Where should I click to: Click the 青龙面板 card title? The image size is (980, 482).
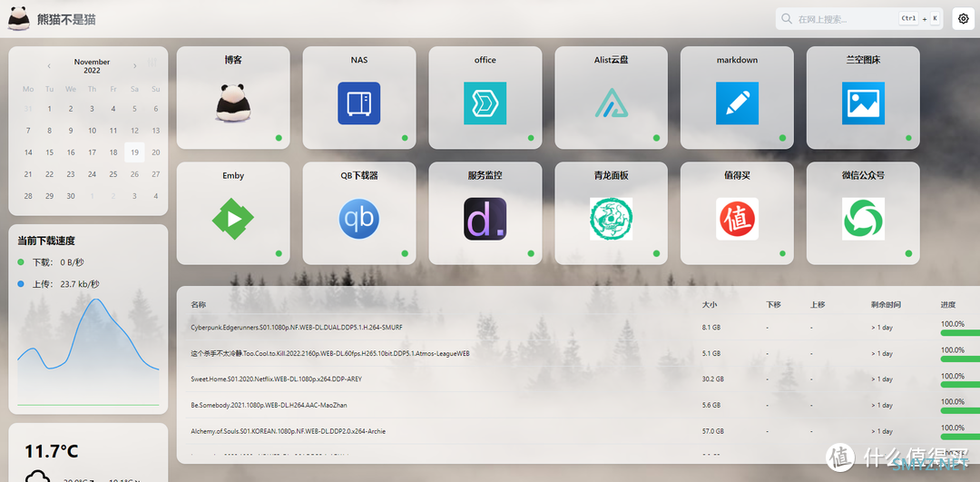pyautogui.click(x=612, y=176)
